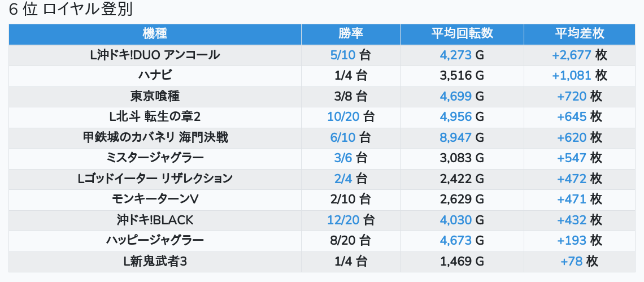This screenshot has height=282, width=644.
Task: Select the L沖ドキ!DUO アンコール row name
Action: coord(155,55)
